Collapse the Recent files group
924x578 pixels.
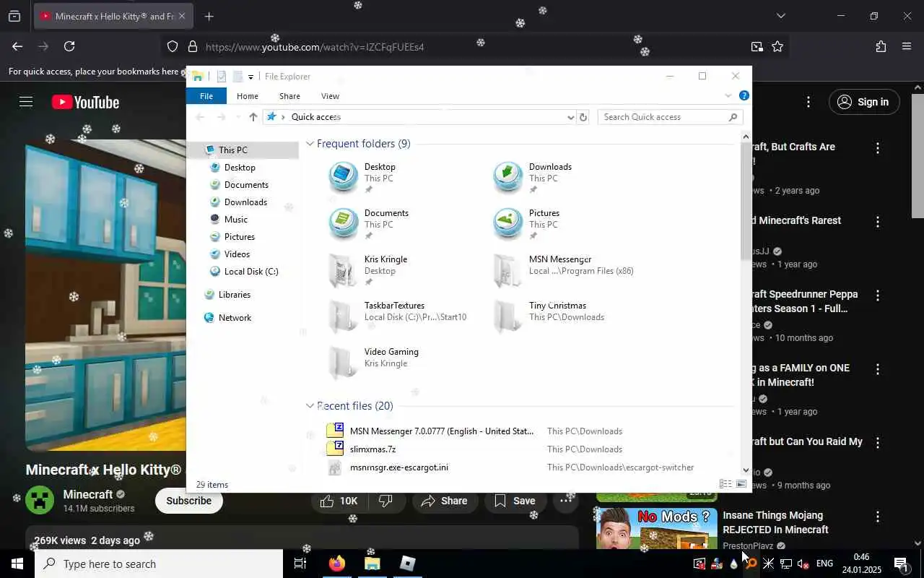310,406
